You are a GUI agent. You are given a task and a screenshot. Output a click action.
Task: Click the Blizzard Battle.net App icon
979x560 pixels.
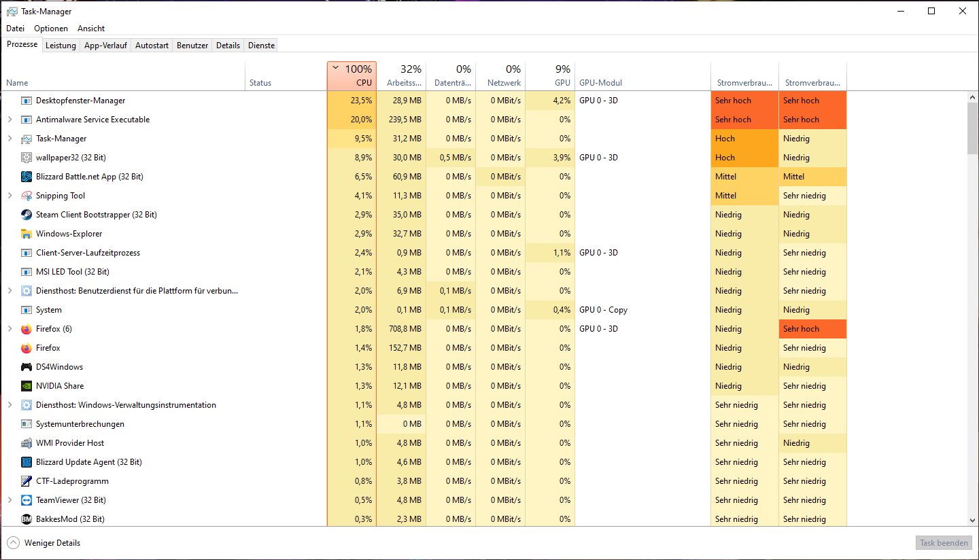point(27,177)
